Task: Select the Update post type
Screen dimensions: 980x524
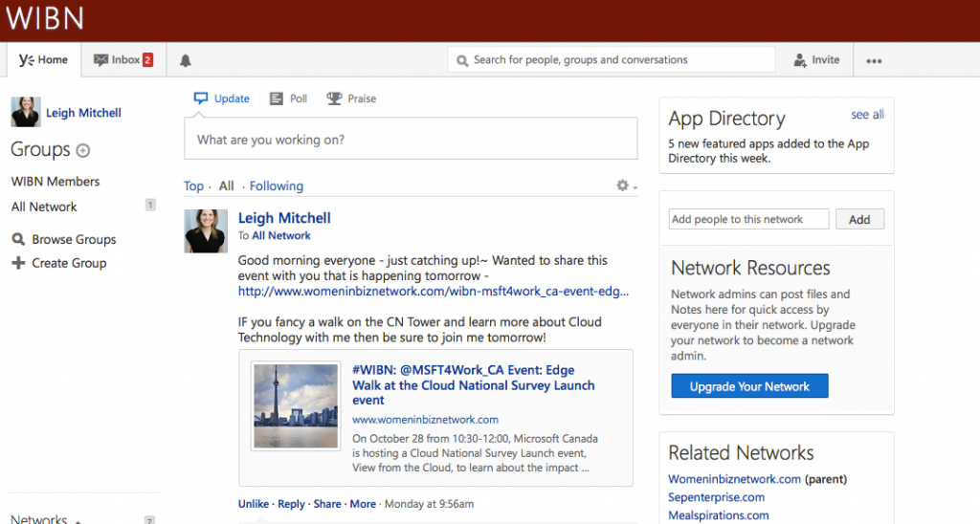Action: click(222, 98)
